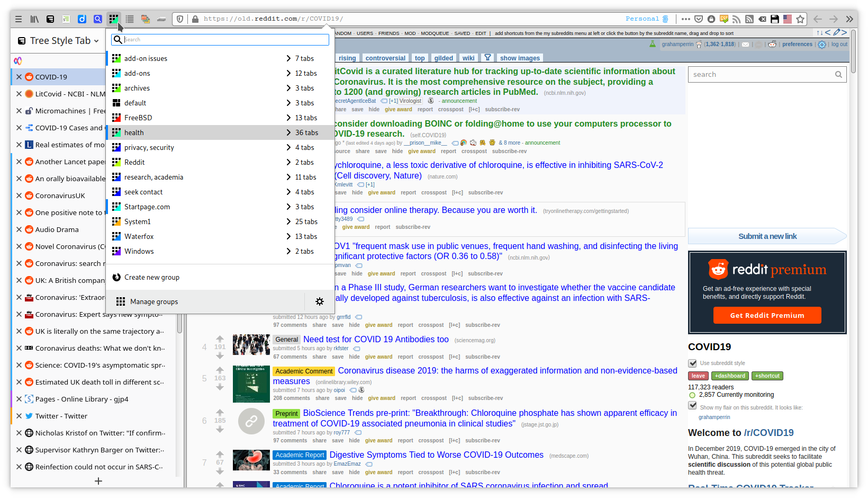The height and width of the screenshot is (498, 868).
Task: Click the Personal container fingerprint icon
Action: point(665,19)
